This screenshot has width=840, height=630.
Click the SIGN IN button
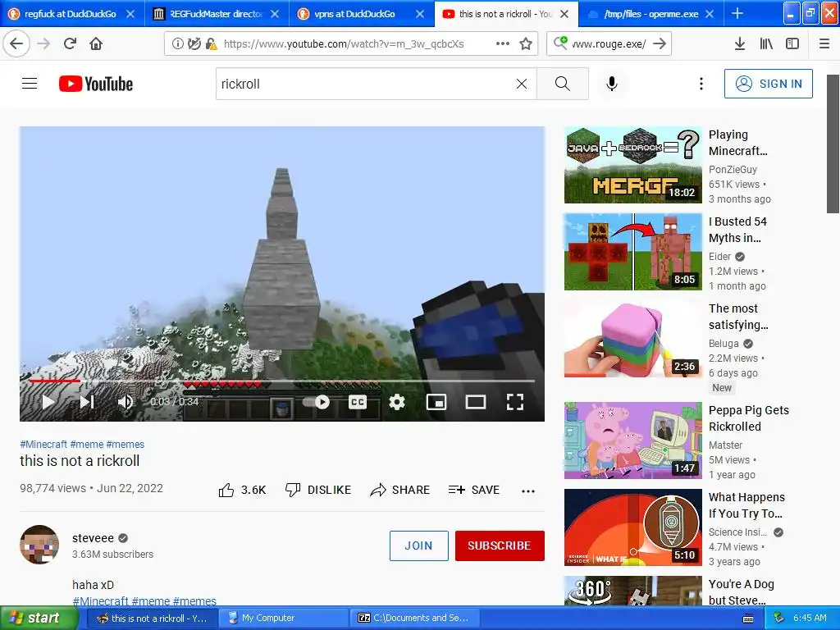click(x=768, y=84)
